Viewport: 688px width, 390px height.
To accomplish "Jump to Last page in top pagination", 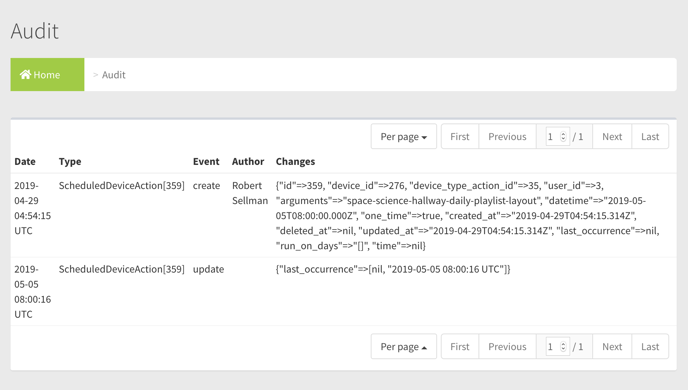I will coord(650,136).
